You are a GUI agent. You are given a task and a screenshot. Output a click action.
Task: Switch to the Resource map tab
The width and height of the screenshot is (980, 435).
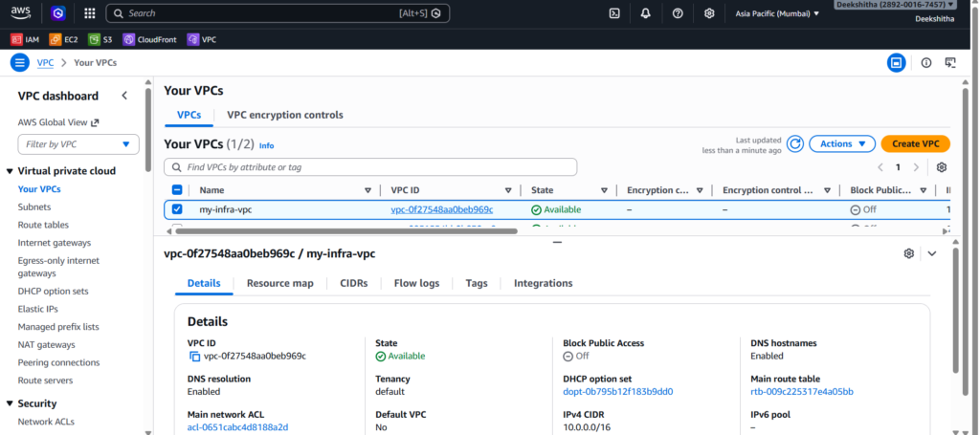279,283
